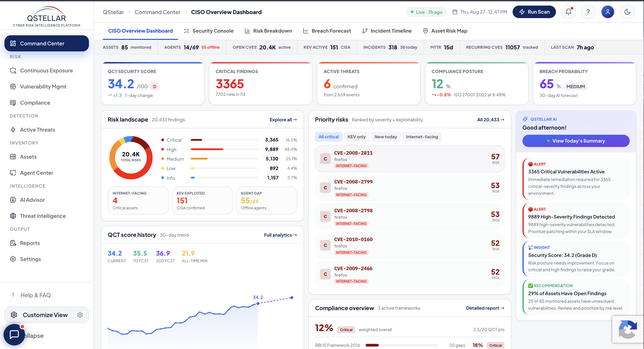This screenshot has width=644, height=349.
Task: Click the Continuous Exposure sidebar icon
Action: coord(13,71)
